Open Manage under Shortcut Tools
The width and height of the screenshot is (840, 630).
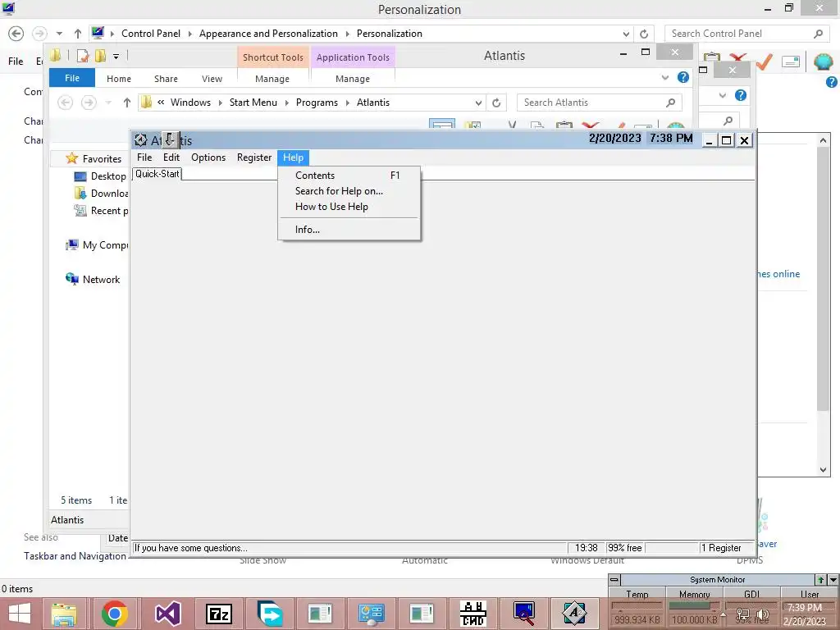[x=272, y=79]
